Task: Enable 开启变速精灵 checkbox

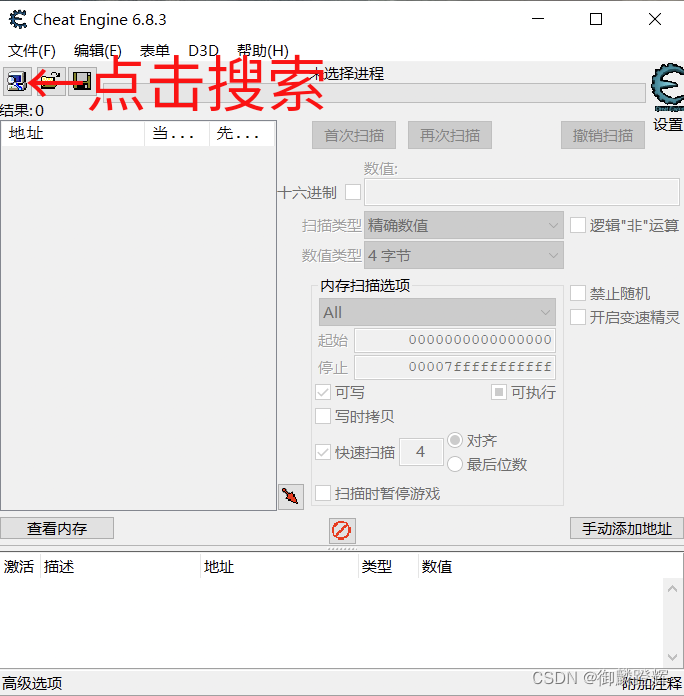Action: [x=577, y=317]
